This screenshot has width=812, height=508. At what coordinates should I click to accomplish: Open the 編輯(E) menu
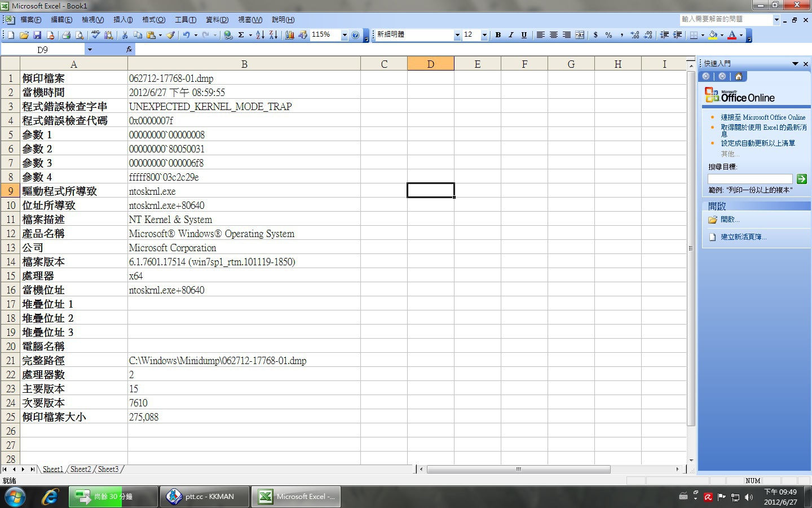coord(61,20)
